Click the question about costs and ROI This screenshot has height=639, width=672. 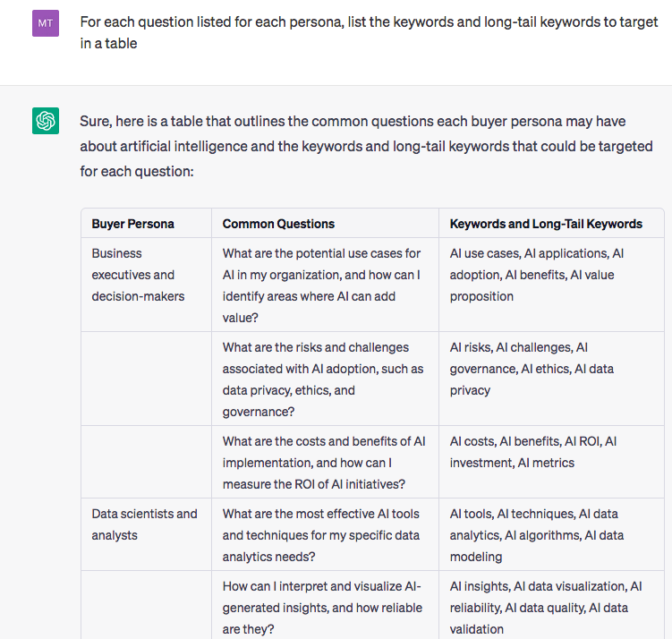pos(325,462)
